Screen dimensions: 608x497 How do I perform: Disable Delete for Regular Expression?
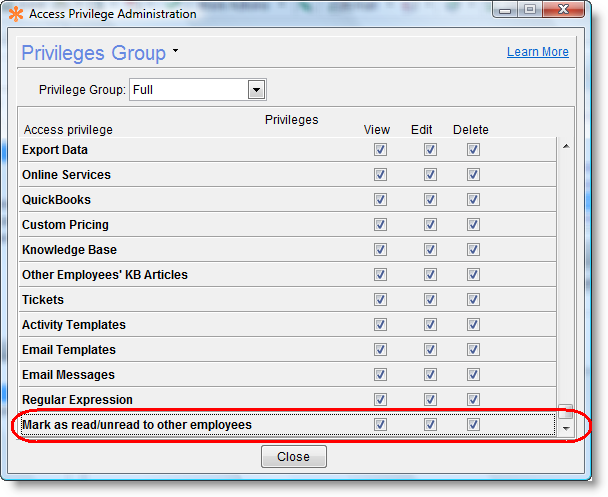(x=473, y=400)
